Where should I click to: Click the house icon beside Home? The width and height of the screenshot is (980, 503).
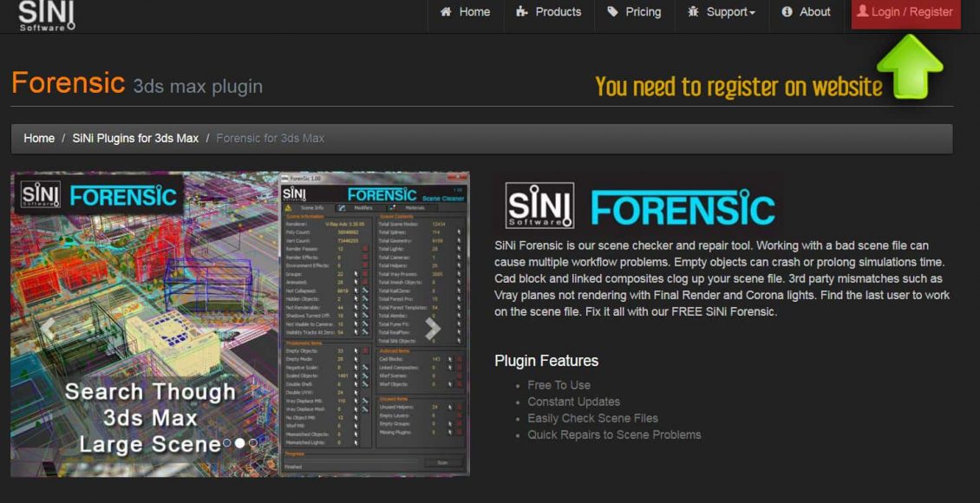(446, 12)
